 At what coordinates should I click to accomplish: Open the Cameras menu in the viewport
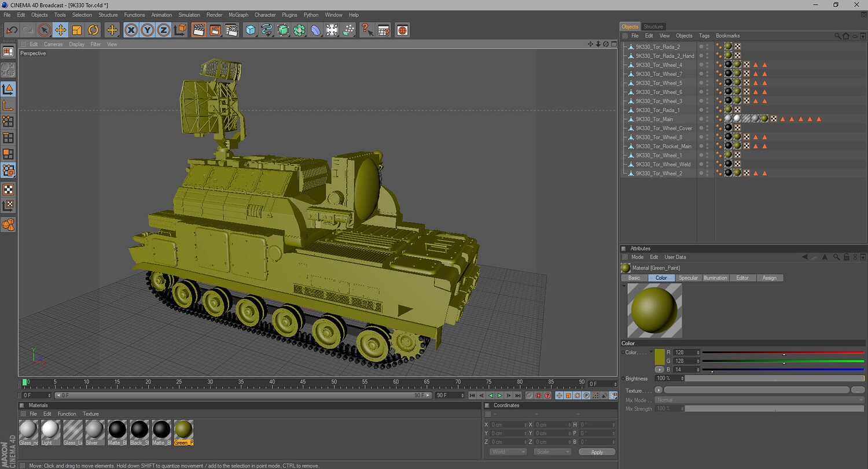pyautogui.click(x=53, y=45)
